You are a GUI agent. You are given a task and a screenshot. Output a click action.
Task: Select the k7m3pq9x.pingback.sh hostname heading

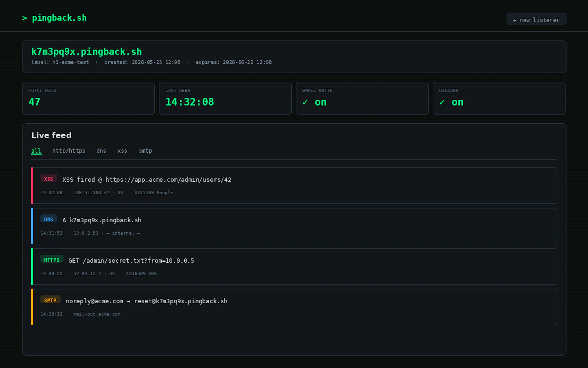[x=86, y=52]
